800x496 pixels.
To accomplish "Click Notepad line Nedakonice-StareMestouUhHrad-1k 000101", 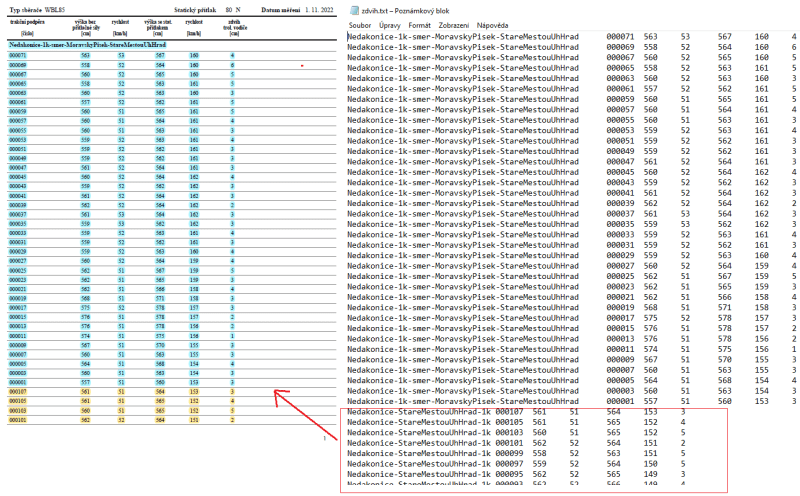I will (516, 443).
